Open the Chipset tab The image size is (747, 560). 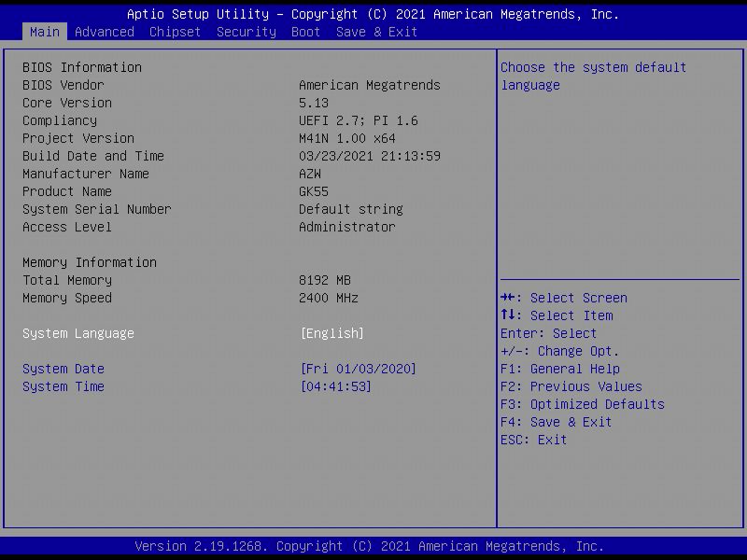coord(175,32)
